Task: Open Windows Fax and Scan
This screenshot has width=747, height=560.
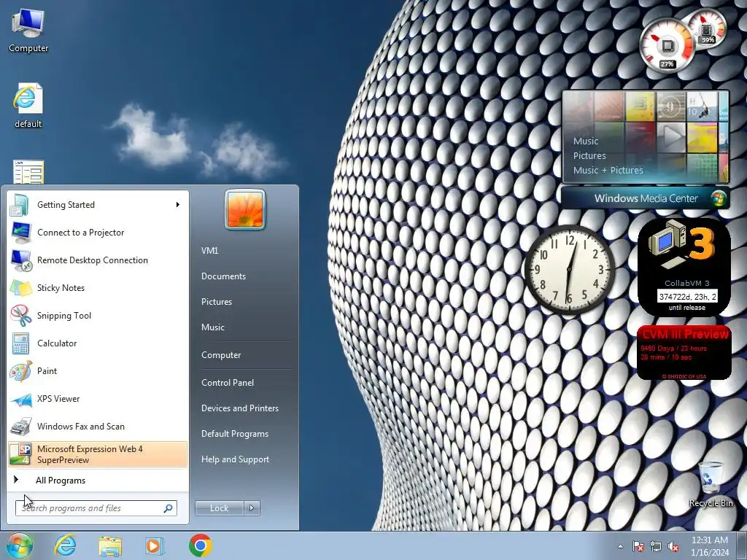Action: (98, 426)
